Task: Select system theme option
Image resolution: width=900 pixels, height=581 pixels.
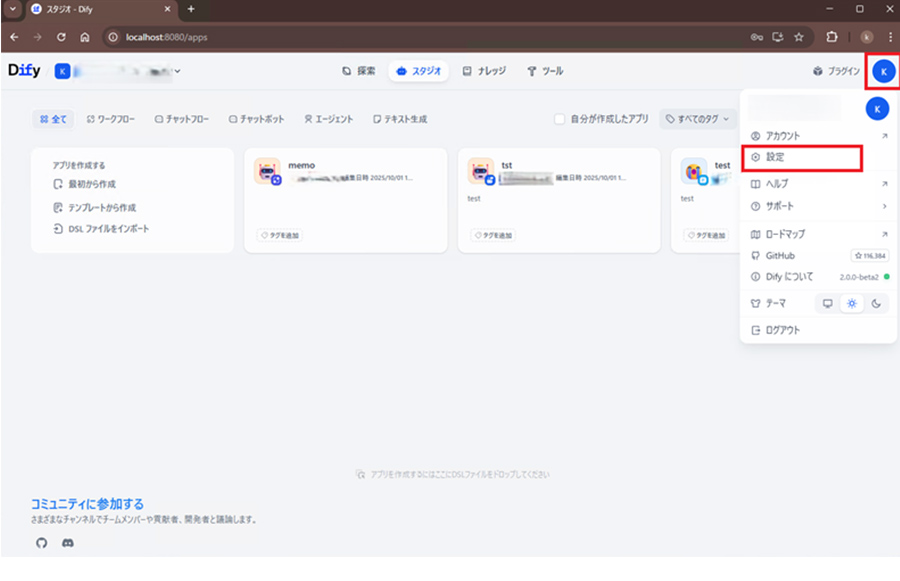Action: click(x=826, y=304)
